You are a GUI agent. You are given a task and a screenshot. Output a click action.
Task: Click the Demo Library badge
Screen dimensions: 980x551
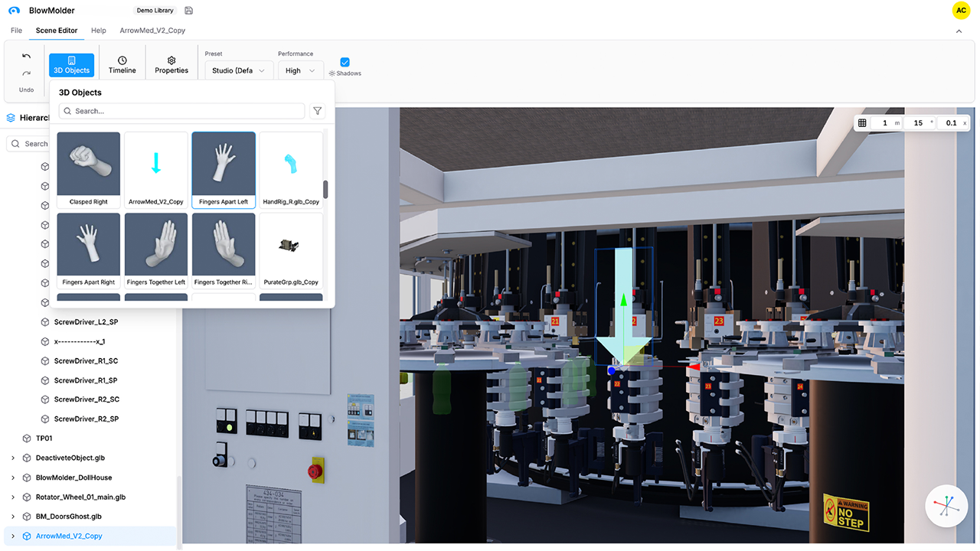(x=155, y=11)
